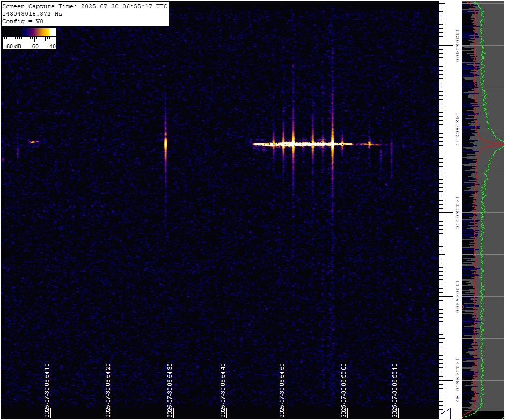
Task: Click the 06:54:40 time axis marker
Action: 223,390
